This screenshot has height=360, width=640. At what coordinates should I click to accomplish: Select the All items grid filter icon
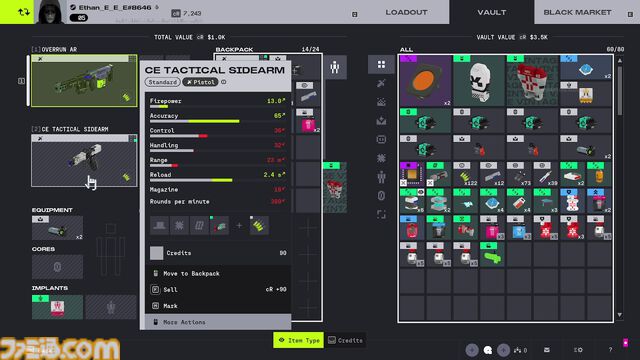(381, 64)
